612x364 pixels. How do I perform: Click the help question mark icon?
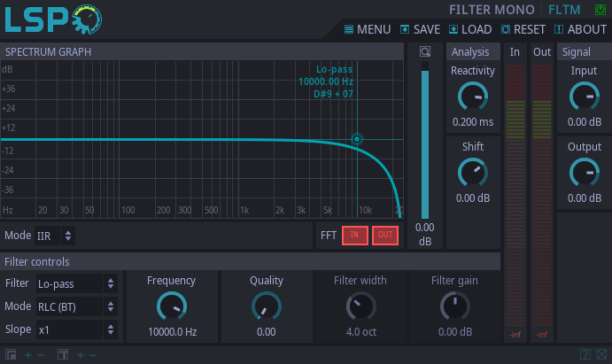585,355
